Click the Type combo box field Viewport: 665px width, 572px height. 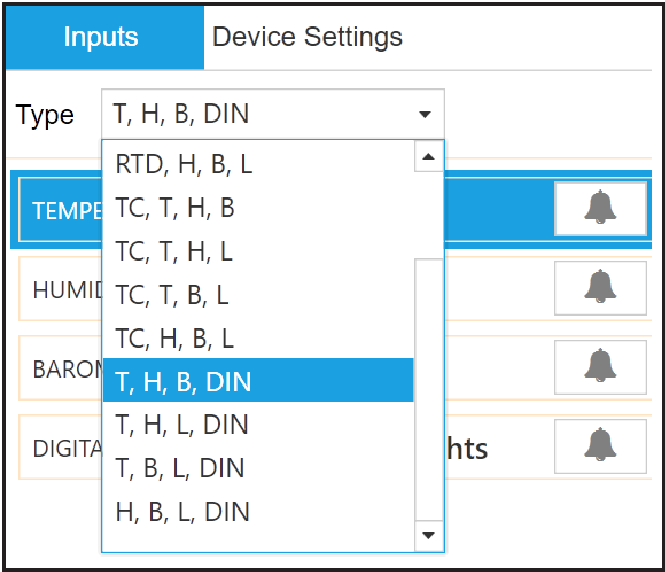point(260,114)
